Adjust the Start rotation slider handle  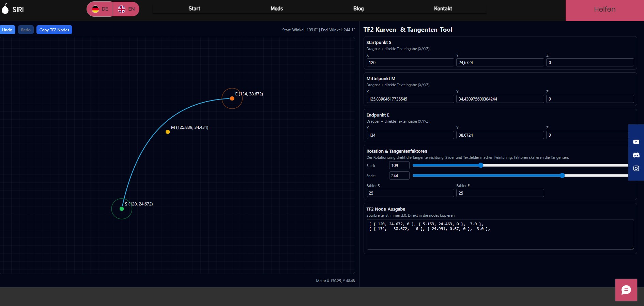pos(481,165)
